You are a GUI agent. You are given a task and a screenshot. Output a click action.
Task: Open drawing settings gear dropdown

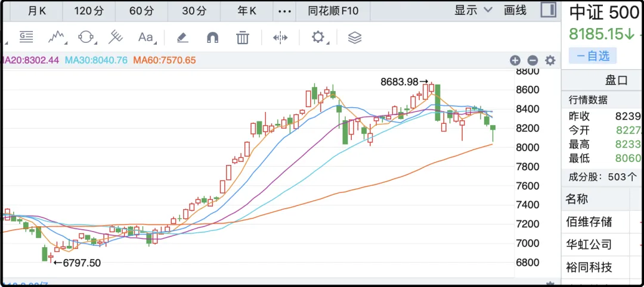[x=319, y=38]
